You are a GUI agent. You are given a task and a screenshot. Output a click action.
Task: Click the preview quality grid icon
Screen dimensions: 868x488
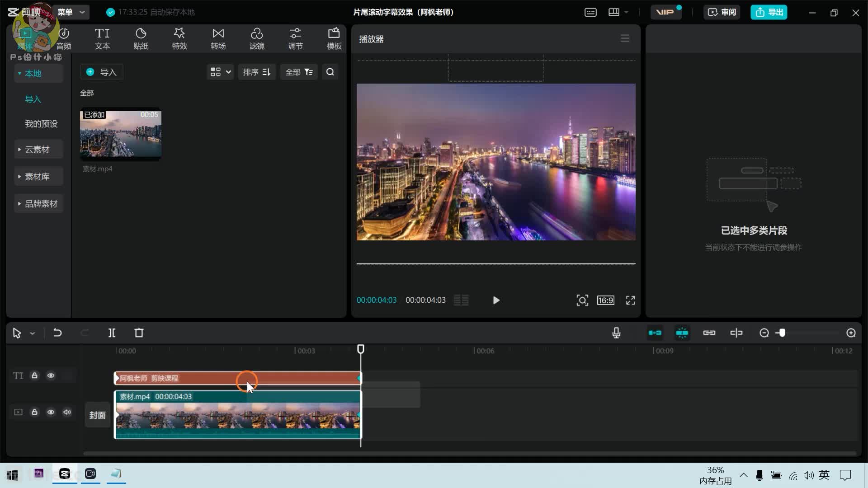click(x=461, y=300)
